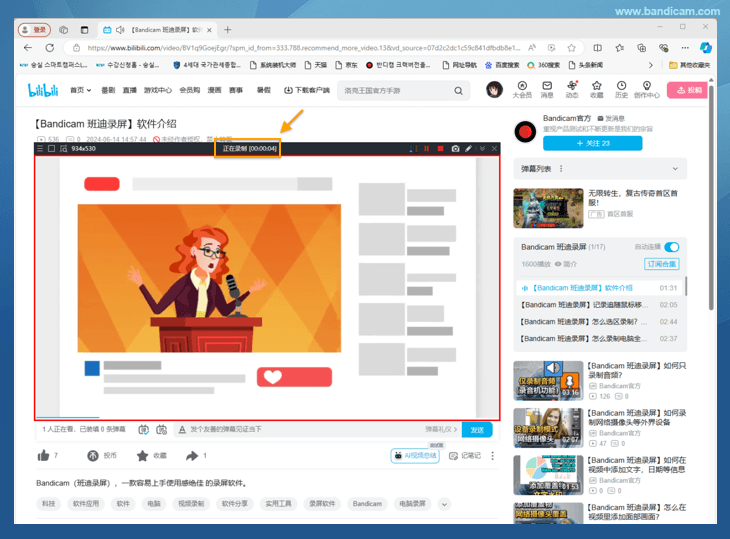Open the Bandicam drawing pencil tool

[469, 149]
